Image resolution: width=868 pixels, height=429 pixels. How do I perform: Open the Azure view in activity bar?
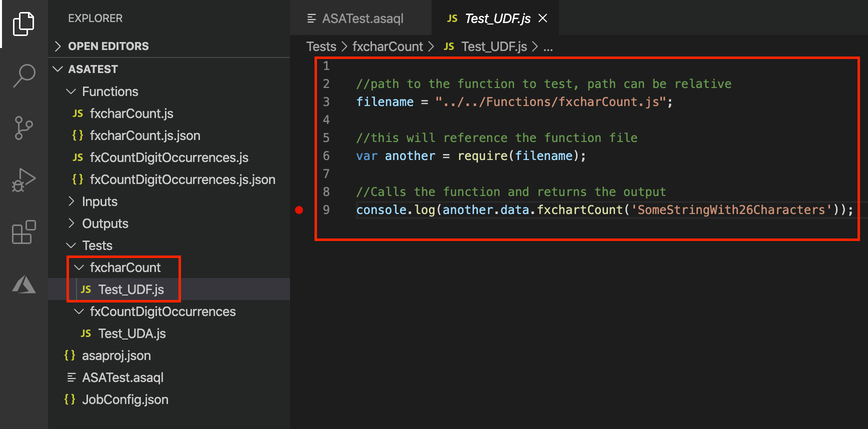23,284
